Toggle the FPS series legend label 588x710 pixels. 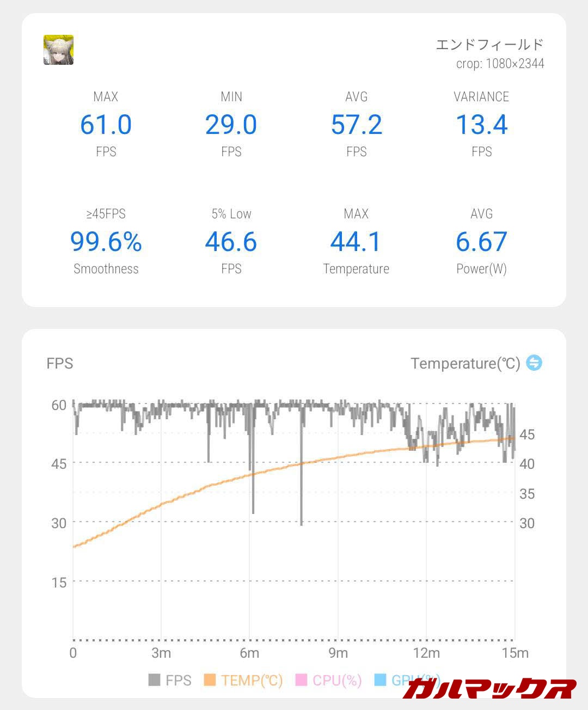(179, 681)
